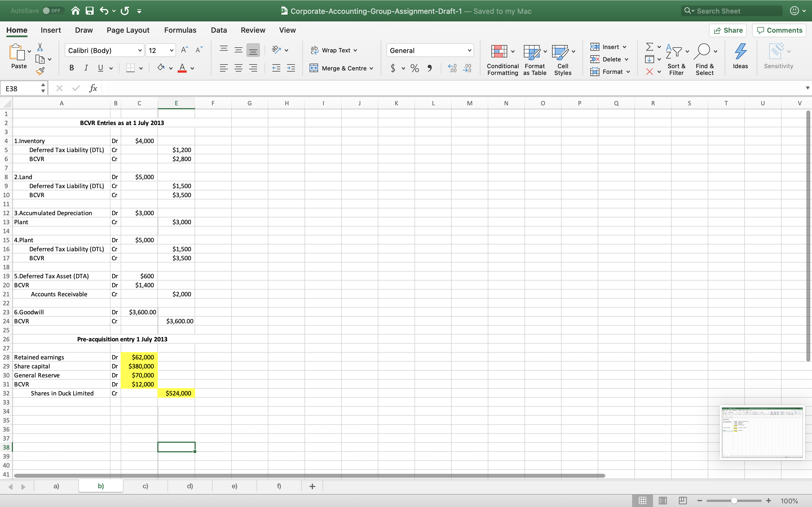Apply percent style to the selection

(414, 68)
